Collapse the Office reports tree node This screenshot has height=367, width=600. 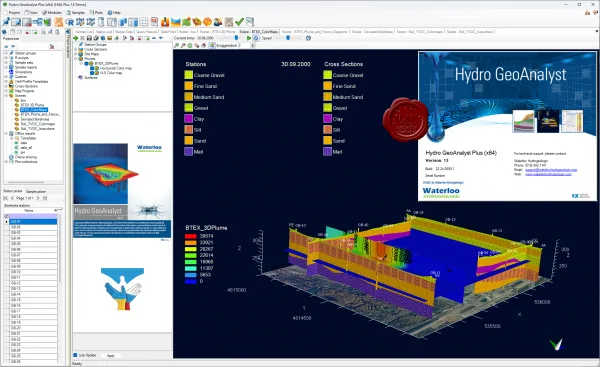click(x=6, y=134)
